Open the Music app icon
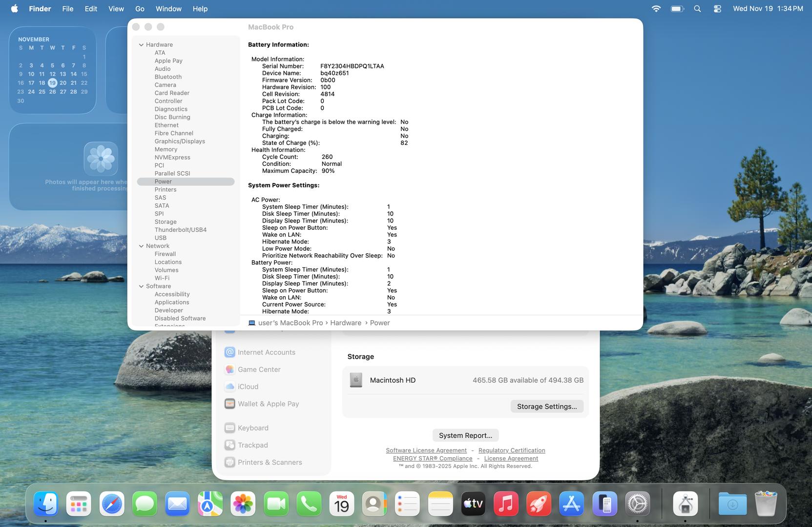 (x=506, y=504)
